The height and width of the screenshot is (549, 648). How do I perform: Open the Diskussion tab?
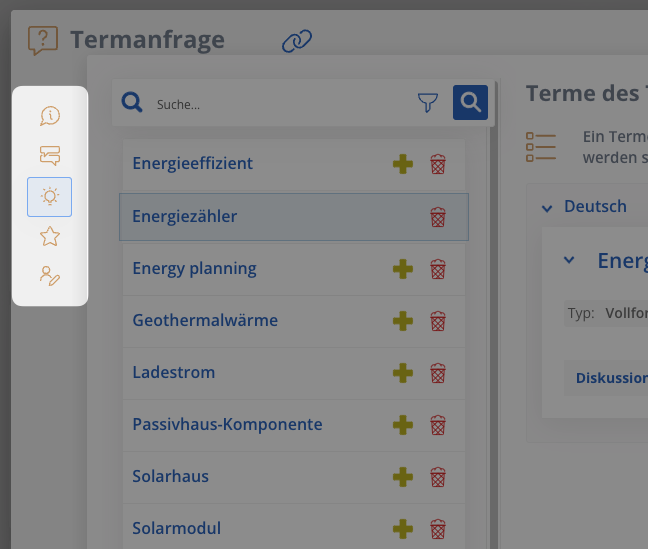(x=611, y=378)
